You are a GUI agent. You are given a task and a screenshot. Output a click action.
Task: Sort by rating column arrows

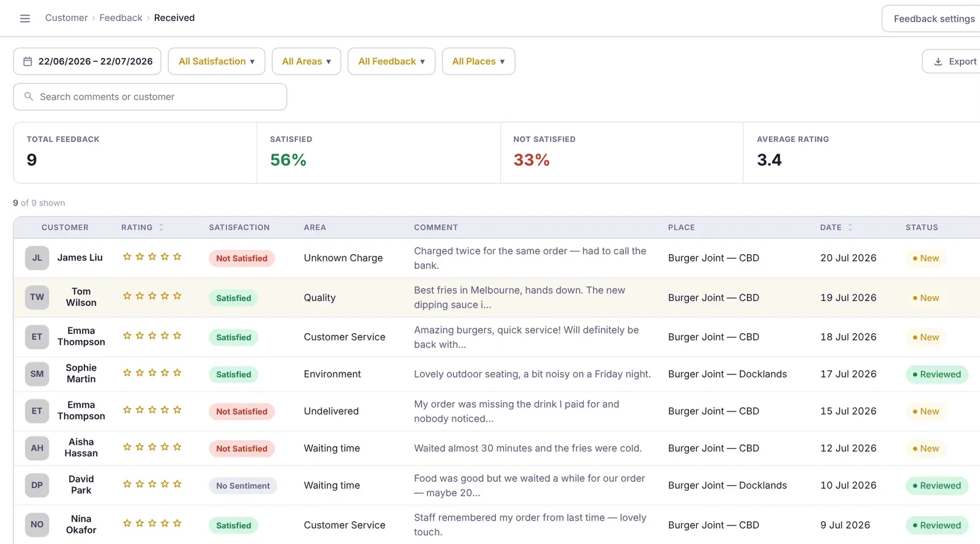point(161,228)
